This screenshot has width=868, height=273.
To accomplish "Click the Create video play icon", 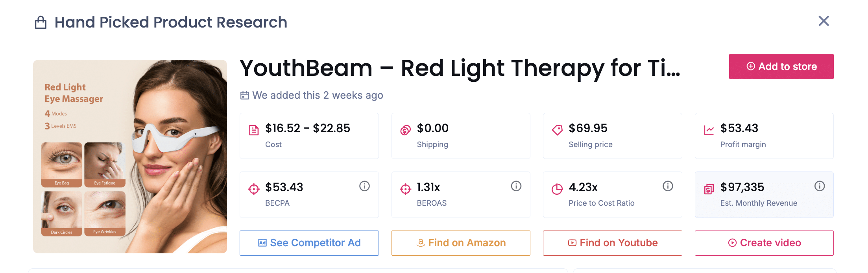I will [733, 243].
